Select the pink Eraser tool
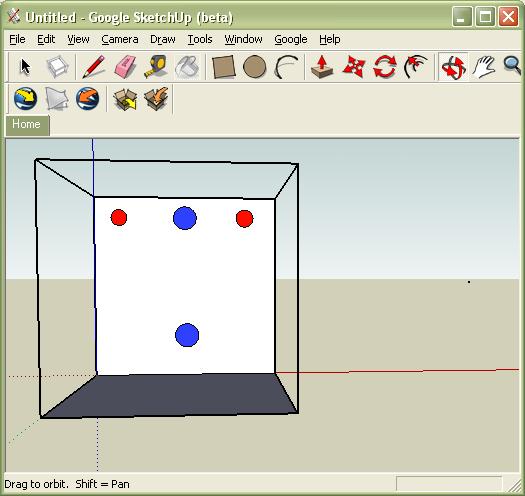 [x=125, y=67]
